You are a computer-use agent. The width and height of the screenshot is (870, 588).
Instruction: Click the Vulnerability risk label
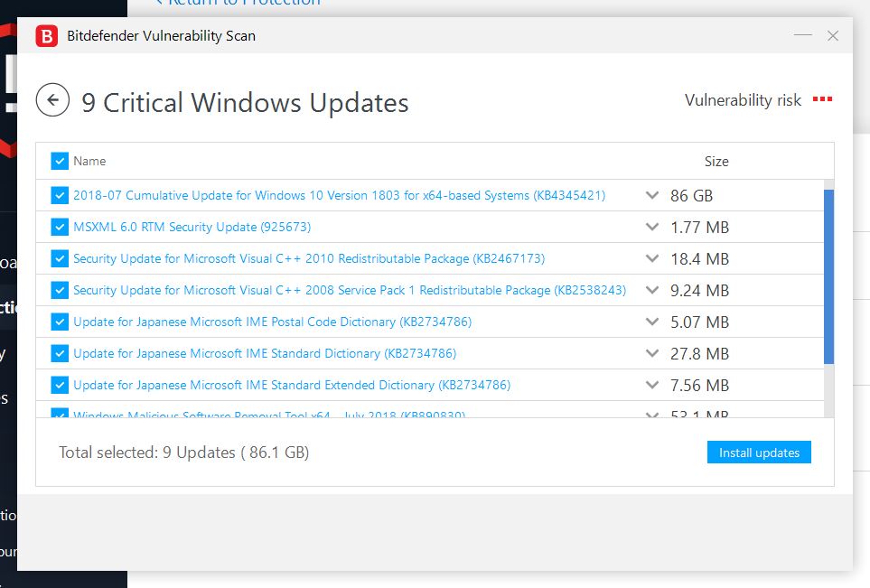click(743, 100)
